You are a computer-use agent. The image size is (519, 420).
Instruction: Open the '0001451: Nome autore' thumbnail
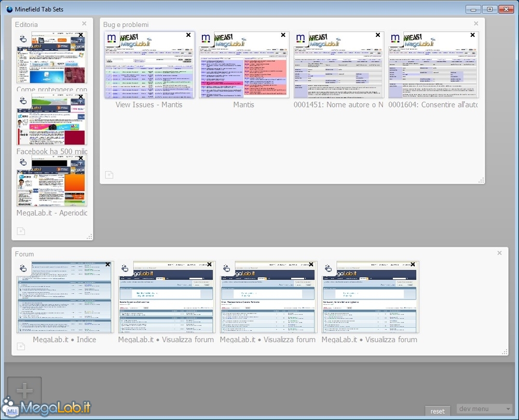[x=338, y=65]
